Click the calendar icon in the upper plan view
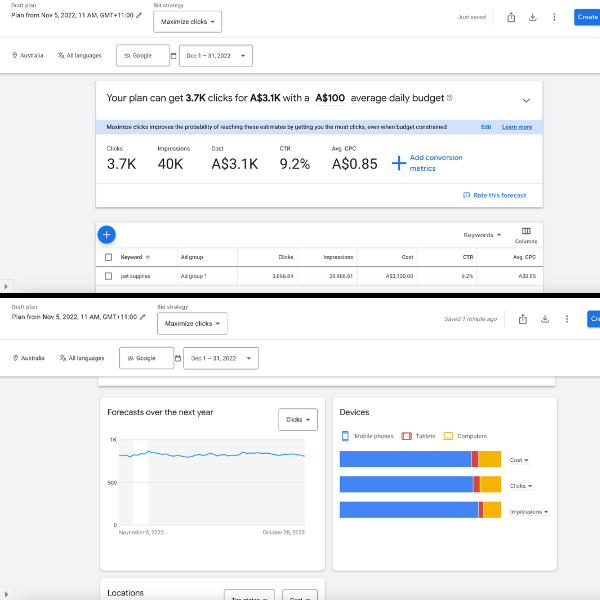The height and width of the screenshot is (600, 600). point(173,56)
